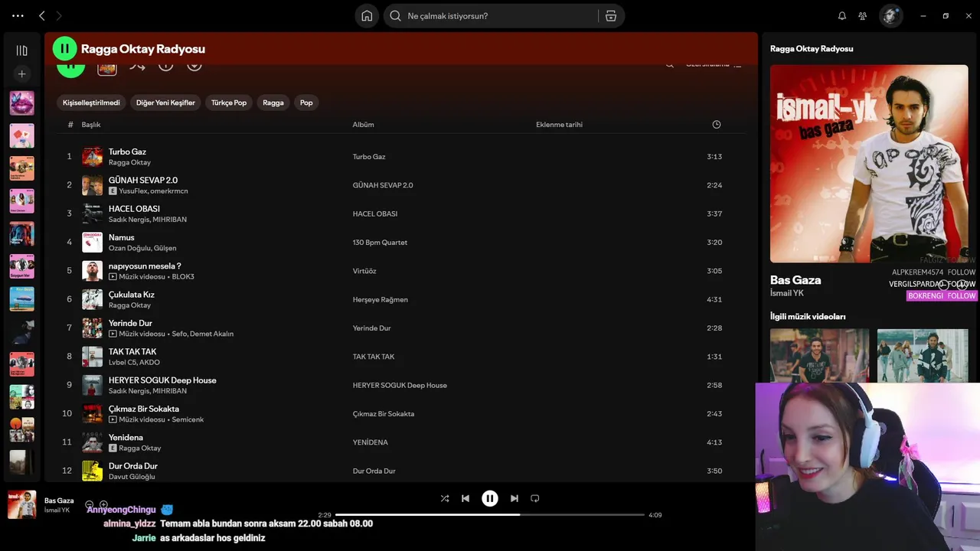View the Bas Gaza album art in right panel
Screen dimensions: 980x551
point(869,164)
